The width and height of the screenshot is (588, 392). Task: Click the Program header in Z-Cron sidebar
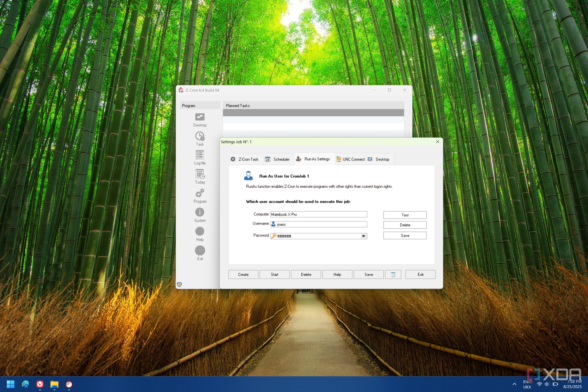200,106
